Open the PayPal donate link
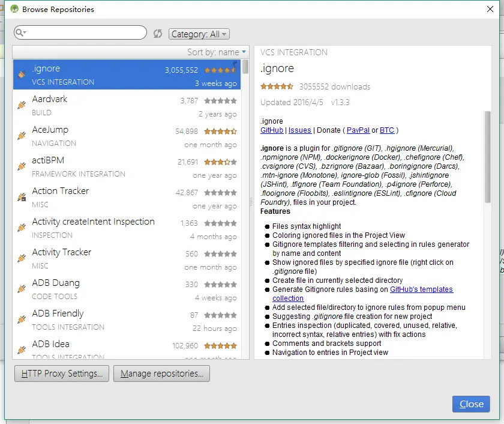 tap(358, 130)
